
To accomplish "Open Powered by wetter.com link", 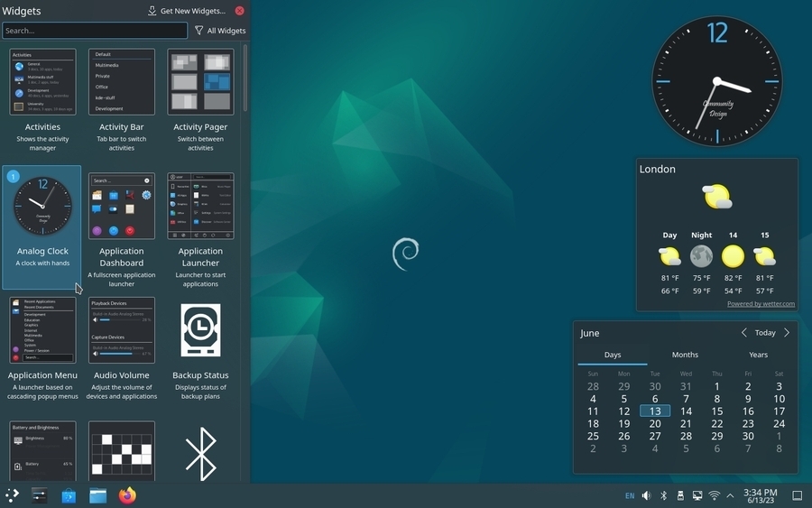I will coord(761,304).
